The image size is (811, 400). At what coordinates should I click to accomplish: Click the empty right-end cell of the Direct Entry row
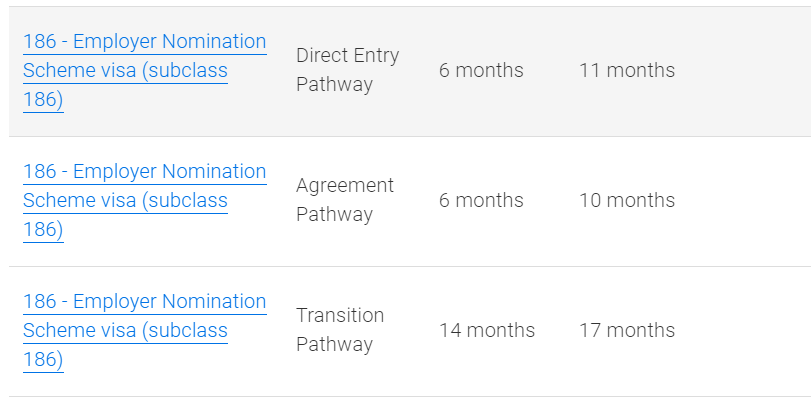tap(750, 70)
